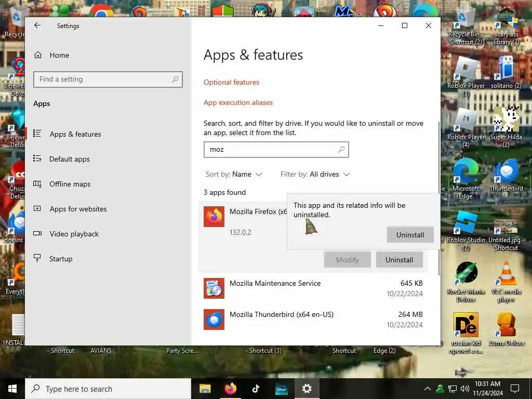Open the notification center icon
The width and height of the screenshot is (532, 399).
[515, 389]
